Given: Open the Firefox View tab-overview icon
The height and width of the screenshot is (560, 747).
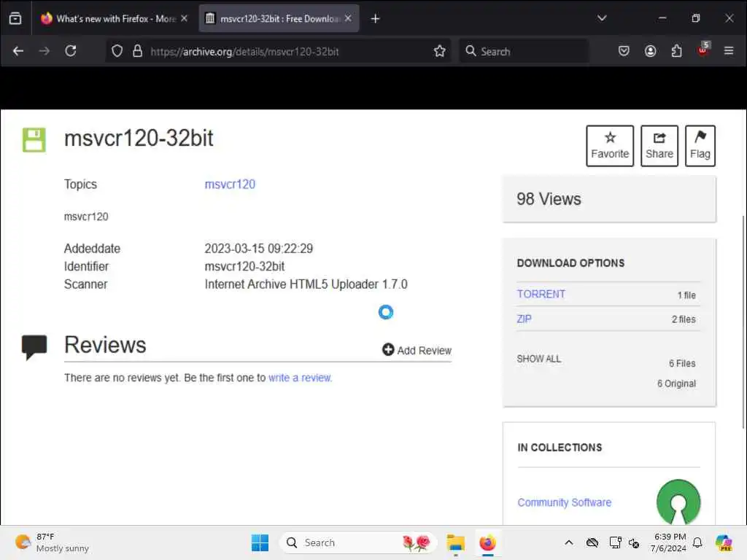Looking at the screenshot, I should coord(15,18).
